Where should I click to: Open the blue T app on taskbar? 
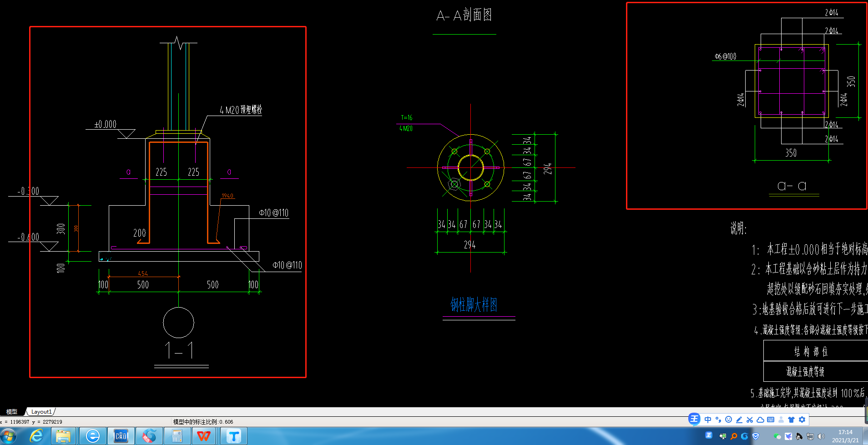(233, 436)
